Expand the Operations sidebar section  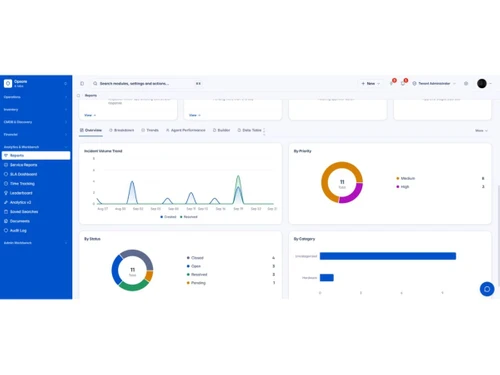click(x=36, y=97)
